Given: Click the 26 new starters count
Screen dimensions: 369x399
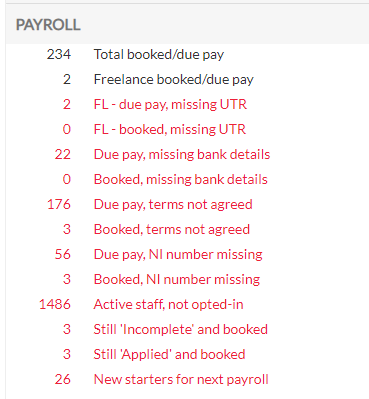Looking at the screenshot, I should (63, 379).
